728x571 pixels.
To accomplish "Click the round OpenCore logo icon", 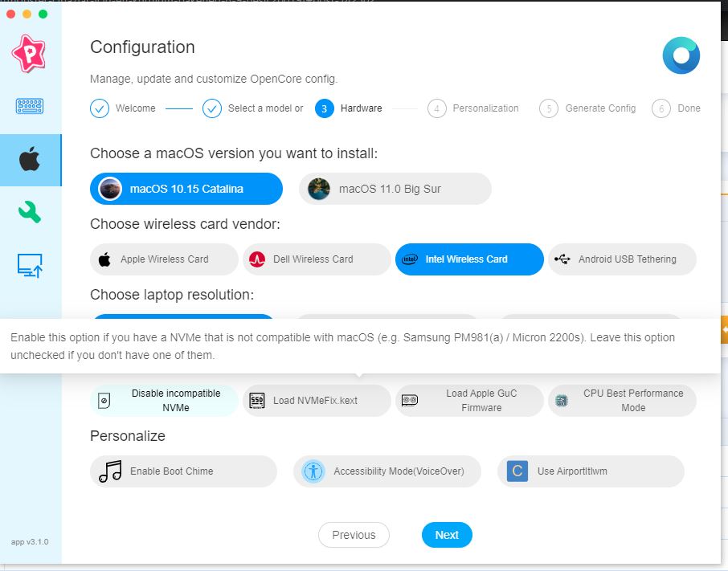I will coord(681,56).
